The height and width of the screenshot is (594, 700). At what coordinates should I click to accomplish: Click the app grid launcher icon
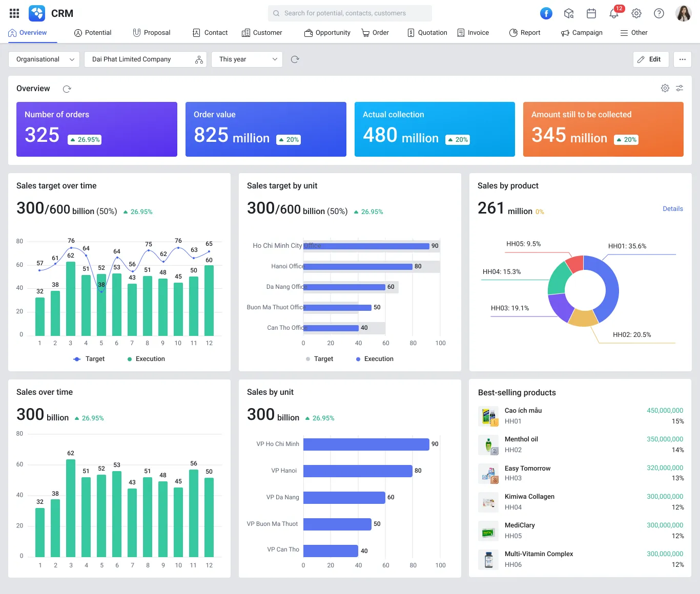click(14, 13)
